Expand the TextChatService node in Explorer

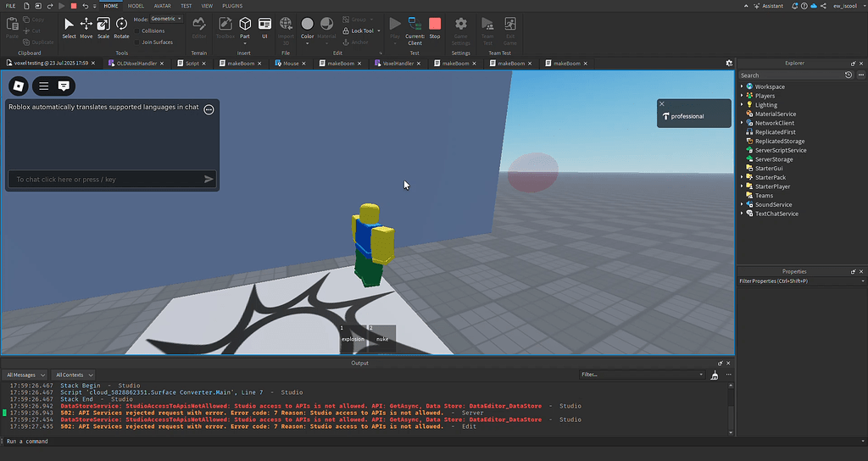[x=742, y=214]
